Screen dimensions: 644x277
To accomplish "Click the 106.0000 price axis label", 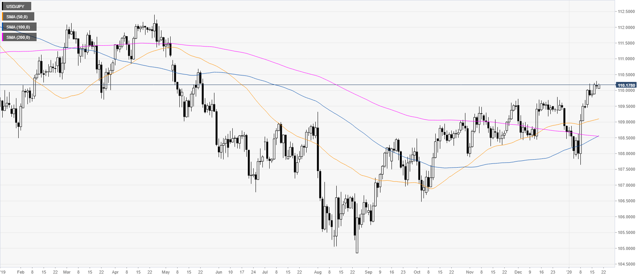I will coord(626,217).
